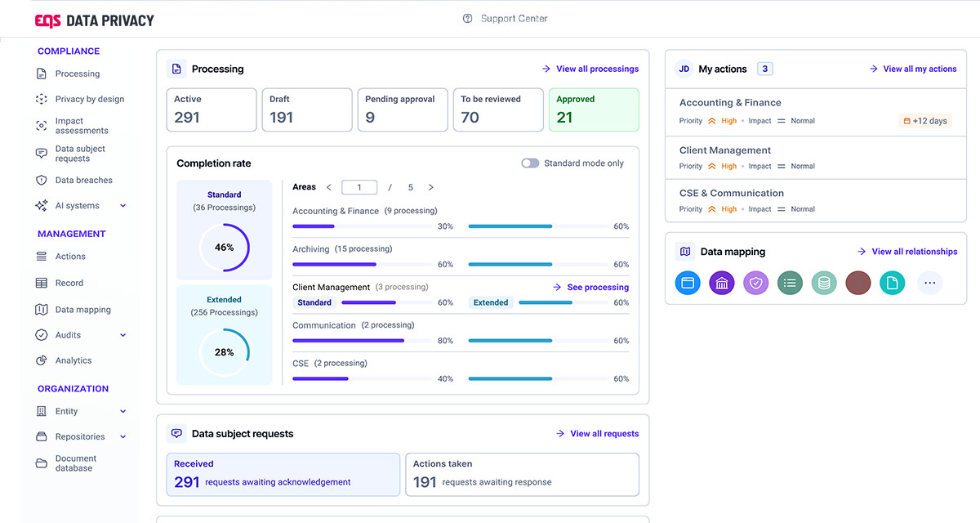Screen dimensions: 980x523
Task: Click View all processings link
Action: 597,69
